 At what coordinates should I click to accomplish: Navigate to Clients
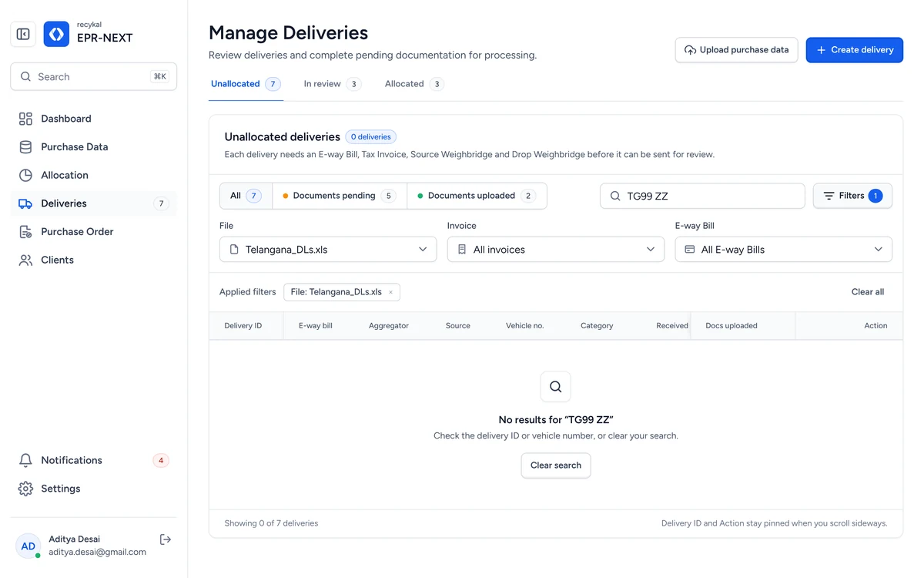(x=94, y=260)
